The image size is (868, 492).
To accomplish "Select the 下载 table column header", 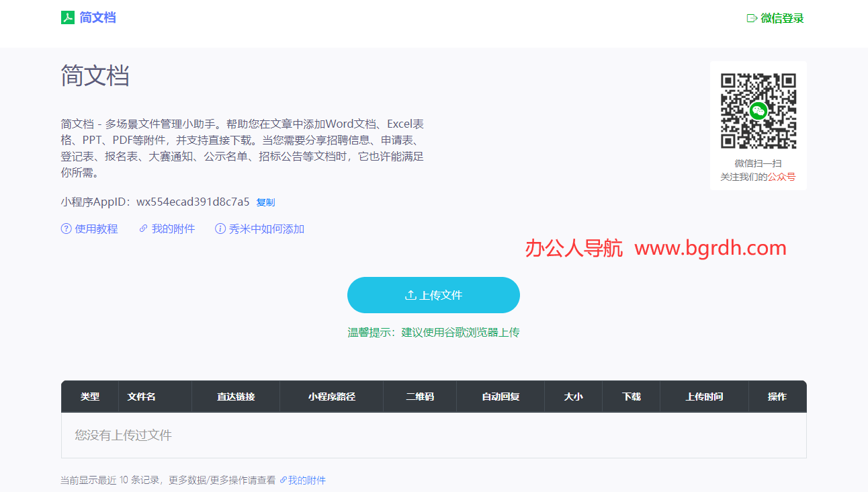I will tap(631, 397).
